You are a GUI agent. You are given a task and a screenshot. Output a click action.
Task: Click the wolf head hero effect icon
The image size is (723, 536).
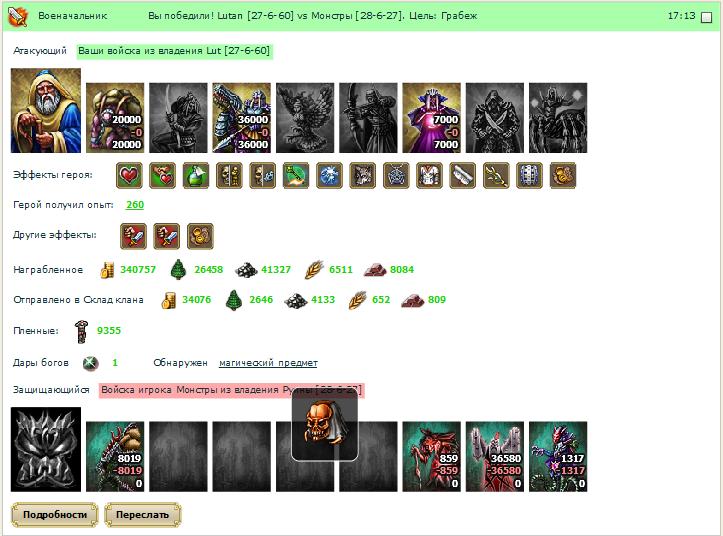[x=363, y=175]
